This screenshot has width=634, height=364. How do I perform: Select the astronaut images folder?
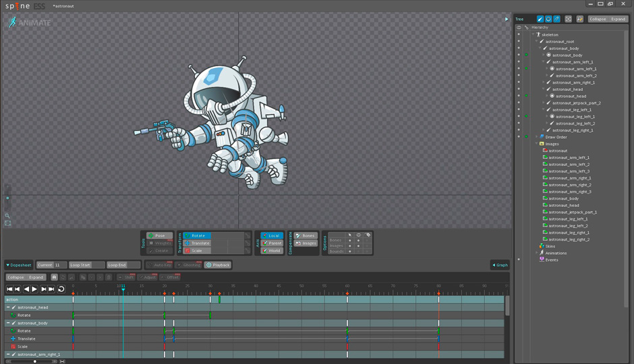(x=558, y=151)
